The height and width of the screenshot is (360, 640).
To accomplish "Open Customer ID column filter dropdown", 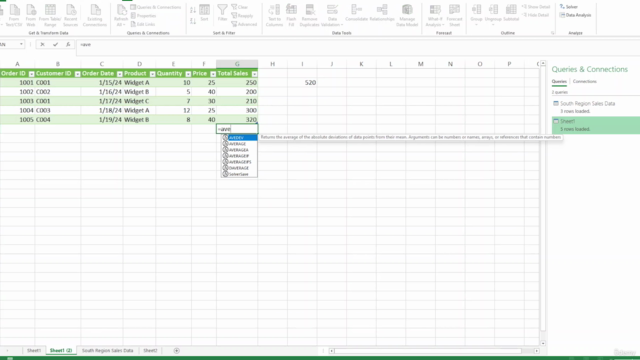I will [x=77, y=74].
